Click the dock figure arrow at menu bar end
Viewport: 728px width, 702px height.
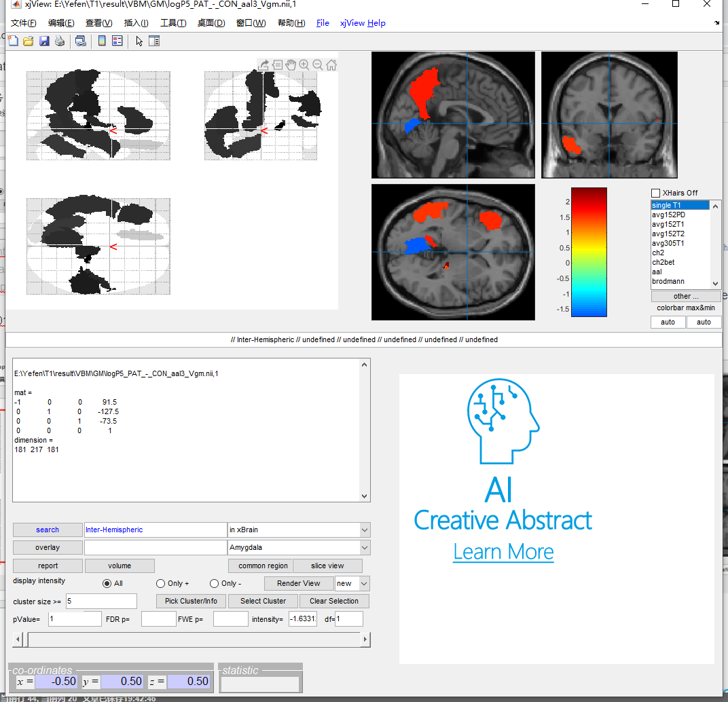coord(717,23)
